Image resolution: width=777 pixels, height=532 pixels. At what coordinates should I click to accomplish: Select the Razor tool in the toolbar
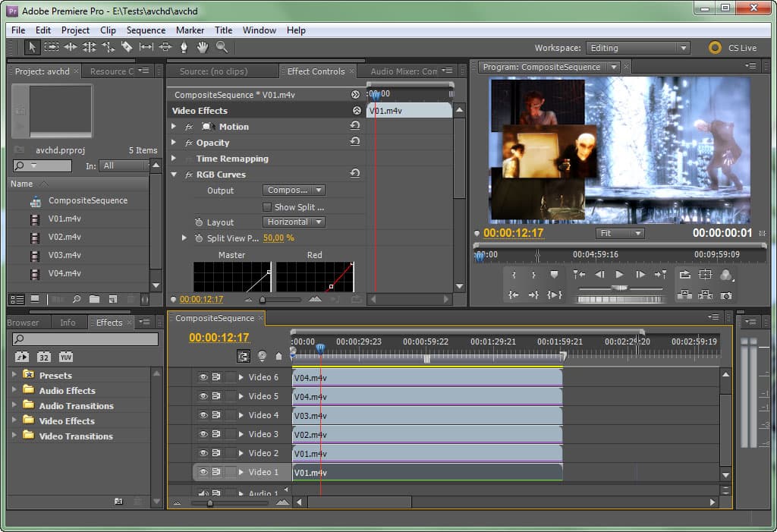127,47
